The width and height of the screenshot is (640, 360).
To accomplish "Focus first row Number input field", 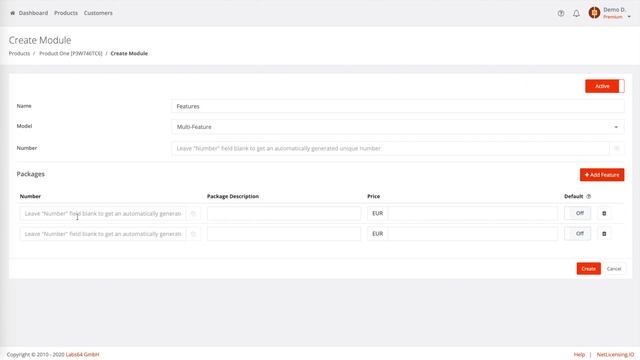I will click(103, 213).
